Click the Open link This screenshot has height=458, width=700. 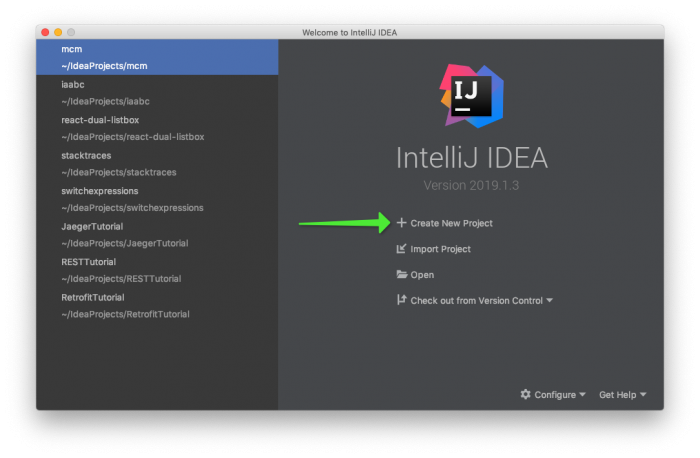pos(422,275)
